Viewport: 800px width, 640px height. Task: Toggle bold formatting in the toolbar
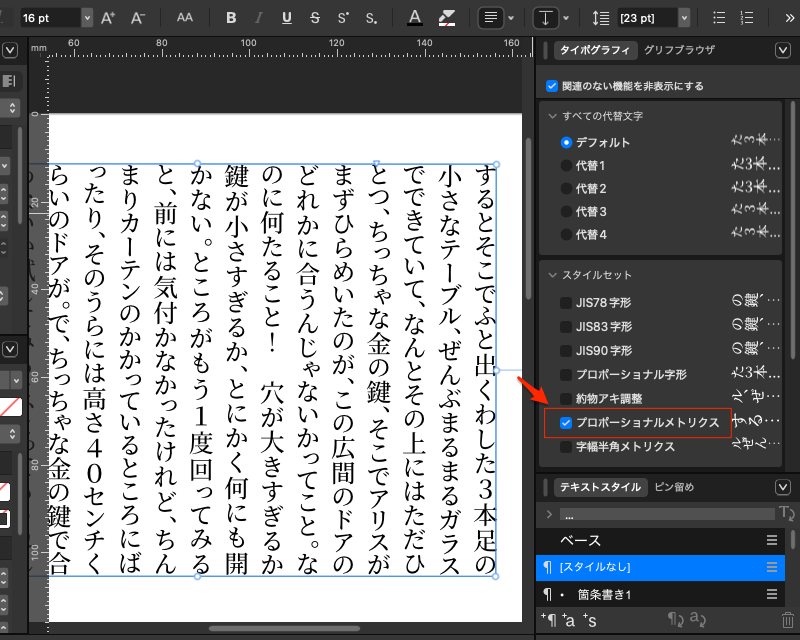[x=232, y=18]
